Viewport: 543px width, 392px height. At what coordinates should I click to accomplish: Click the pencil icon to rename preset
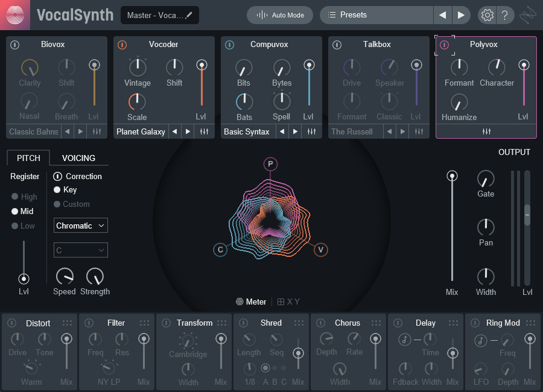coord(189,15)
